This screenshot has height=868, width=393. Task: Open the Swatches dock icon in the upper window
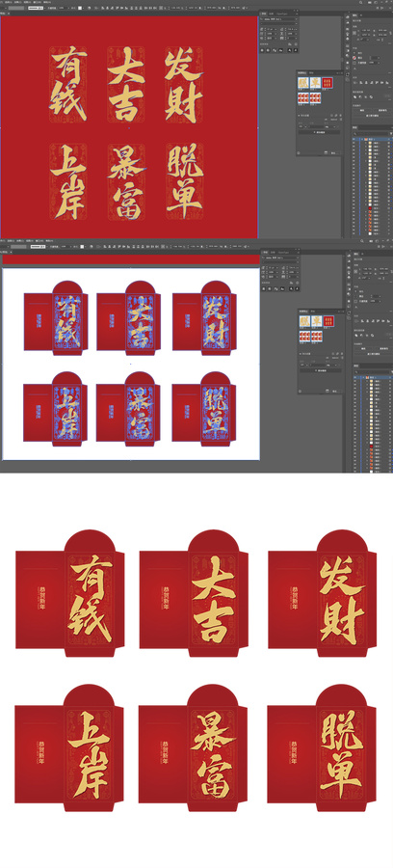pos(347,29)
